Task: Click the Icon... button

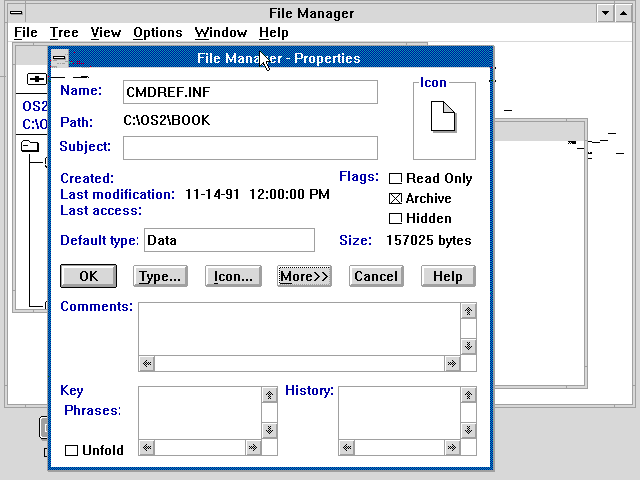Action: pos(233,276)
